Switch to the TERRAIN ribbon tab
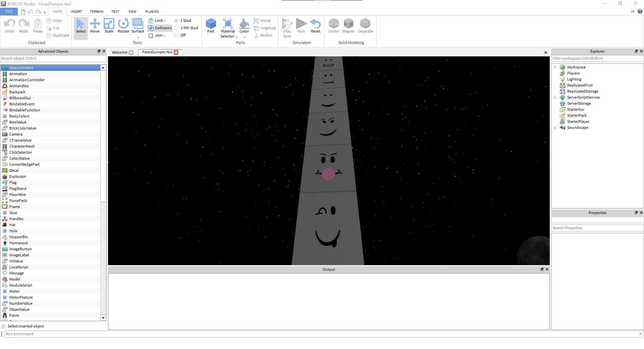Image resolution: width=644 pixels, height=349 pixels. click(97, 11)
